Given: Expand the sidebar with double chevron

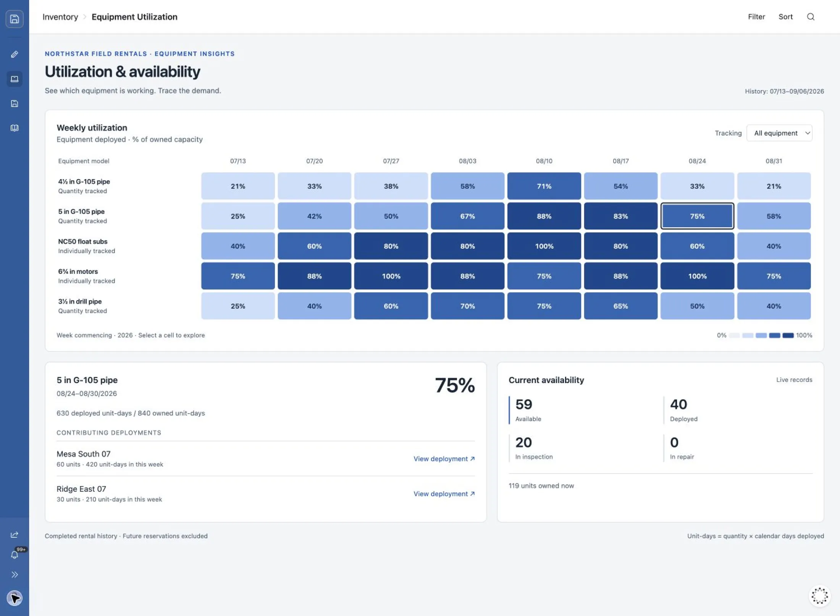Looking at the screenshot, I should click(x=15, y=575).
